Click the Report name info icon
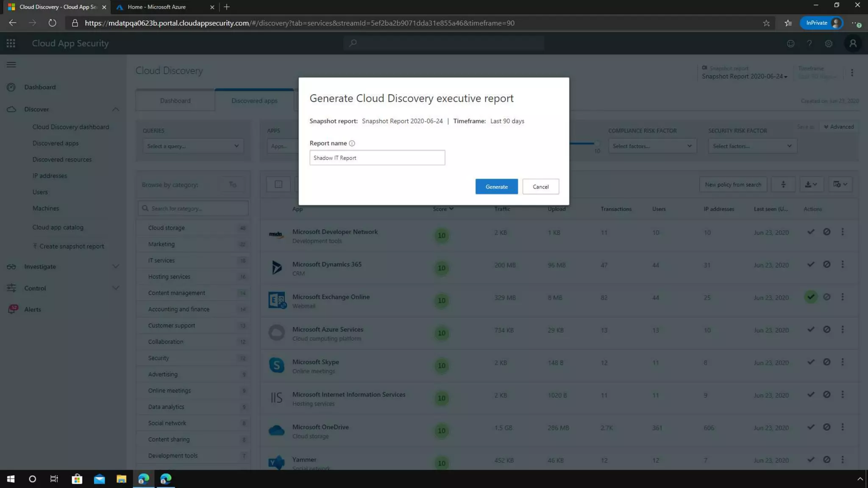The image size is (868, 488). coord(352,143)
